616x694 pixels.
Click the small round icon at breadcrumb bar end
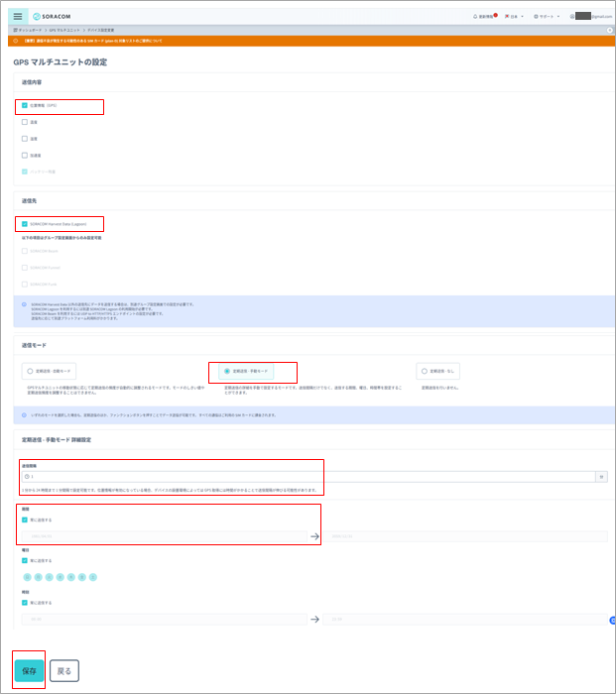610,30
